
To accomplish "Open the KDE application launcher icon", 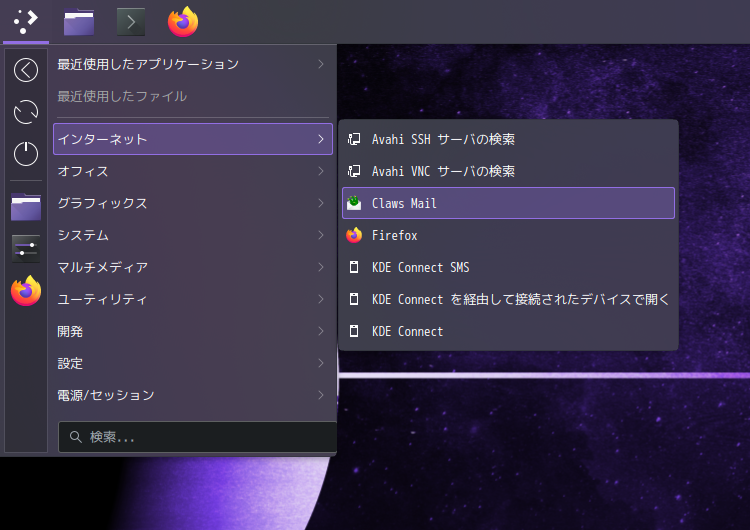I will click(x=26, y=22).
